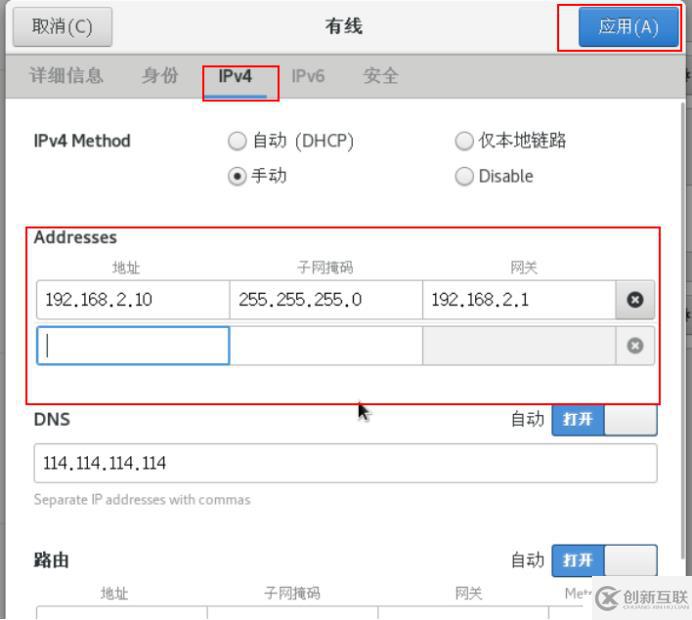Delete the empty second address row
This screenshot has height=620, width=692.
pos(635,346)
